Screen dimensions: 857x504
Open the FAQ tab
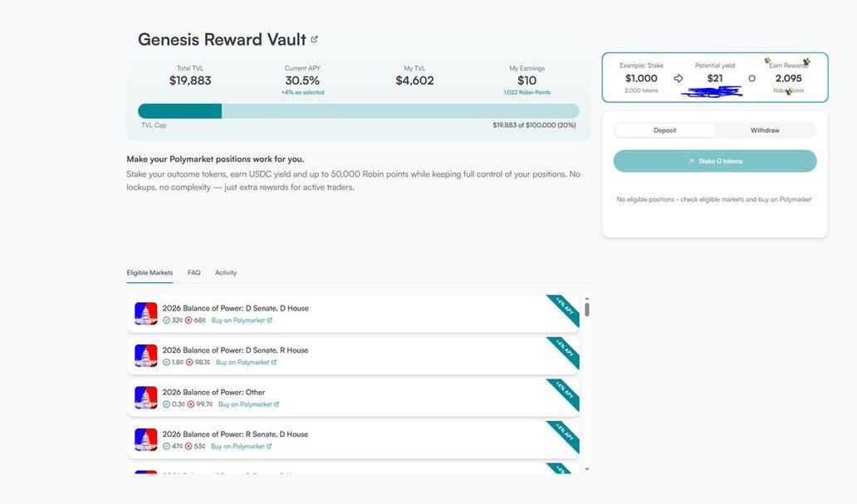[x=193, y=272]
